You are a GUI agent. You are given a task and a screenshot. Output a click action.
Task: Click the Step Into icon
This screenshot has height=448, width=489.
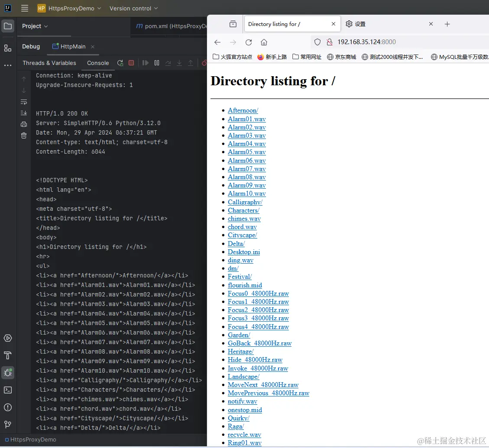tap(179, 63)
